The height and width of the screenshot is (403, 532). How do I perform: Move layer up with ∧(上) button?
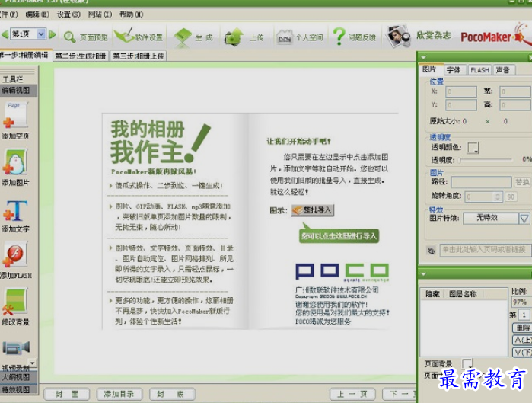click(523, 340)
